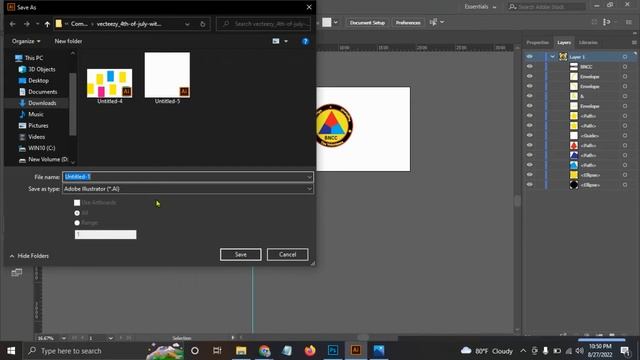Screen dimensions: 640x360
Task: Click target circle for Layer 1
Action: (x=625, y=57)
